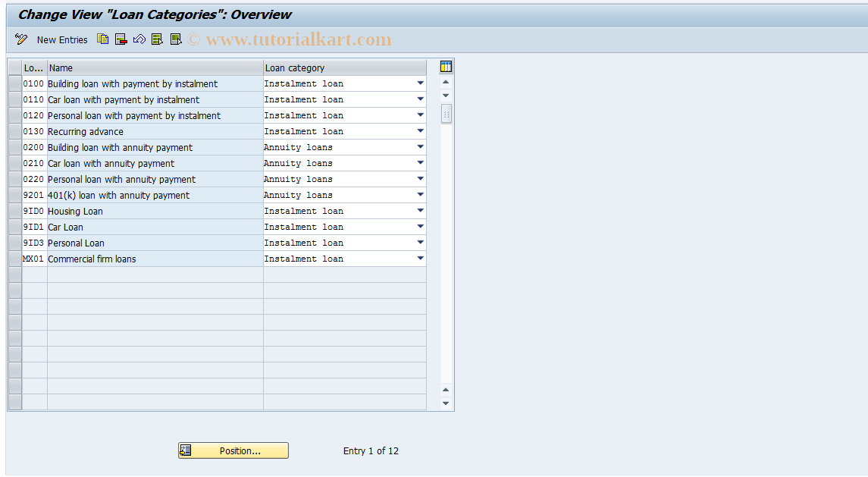Viewport: 868px width, 477px height.
Task: Click bottom scroll down arrow of table
Action: (x=446, y=403)
